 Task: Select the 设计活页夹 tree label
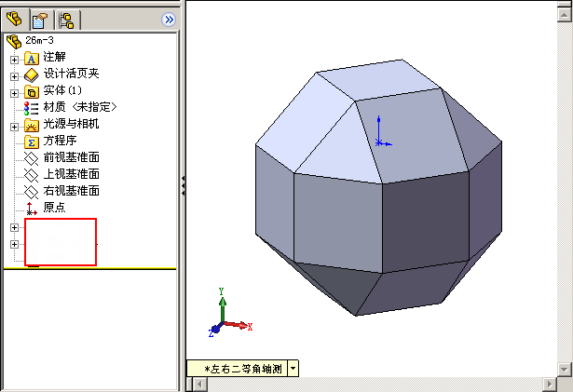click(71, 74)
